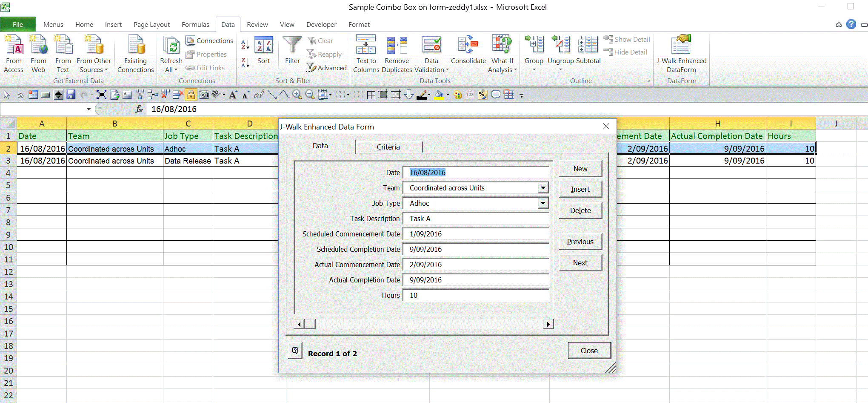Open the Name Box dropdown arrow
This screenshot has height=403, width=868.
pyautogui.click(x=89, y=109)
